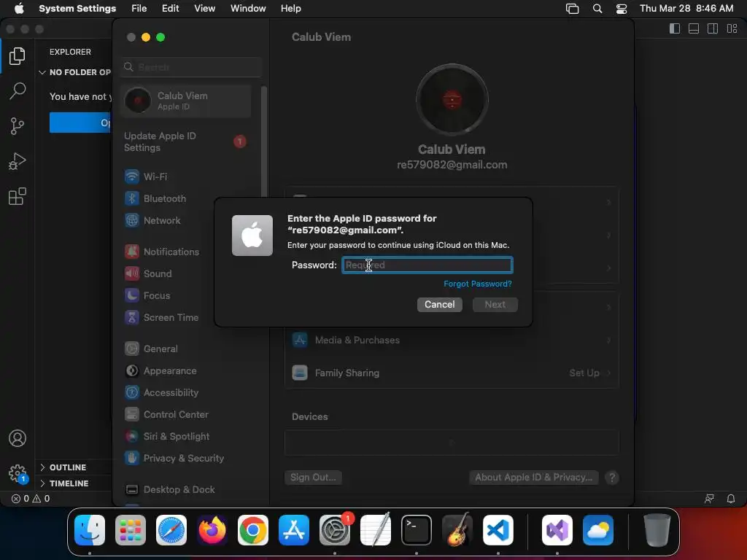Viewport: 747px width, 560px height.
Task: Open the File menu
Action: click(x=139, y=9)
